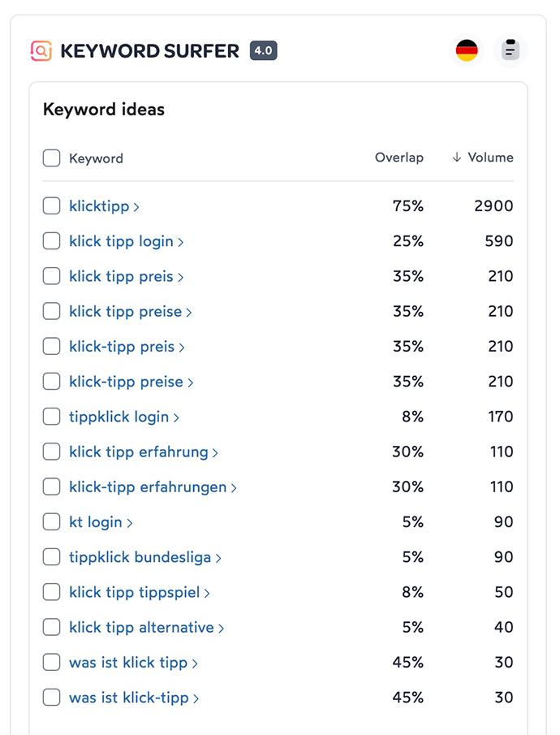Expand klick tipp alternative with its chevron
560x735 pixels.
pyautogui.click(x=222, y=629)
